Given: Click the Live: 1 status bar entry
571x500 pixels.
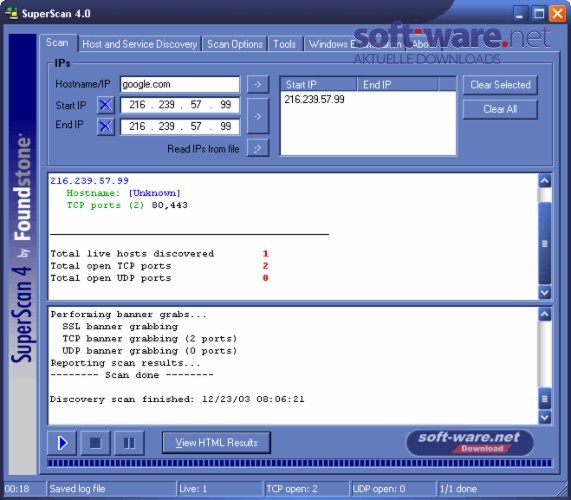Looking at the screenshot, I should tap(220, 489).
